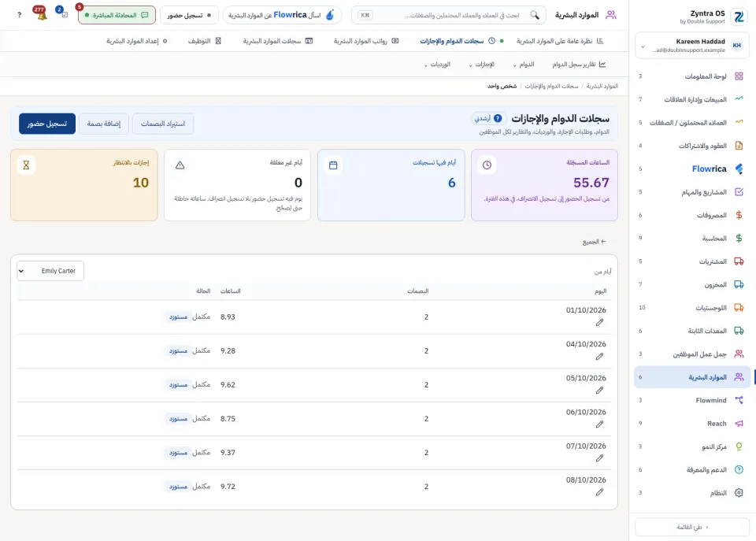Open العقود والاشتراكات contracts document icon
756x541 pixels.
click(x=739, y=146)
